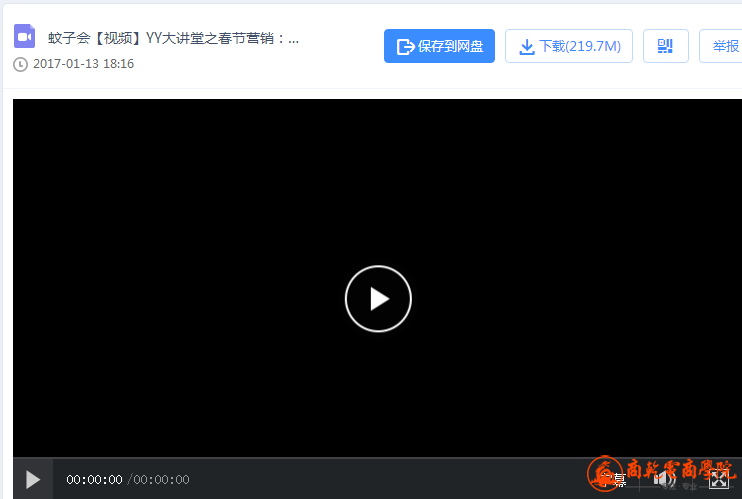Image resolution: width=742 pixels, height=499 pixels.
Task: Click the play button in control bar
Action: point(33,480)
